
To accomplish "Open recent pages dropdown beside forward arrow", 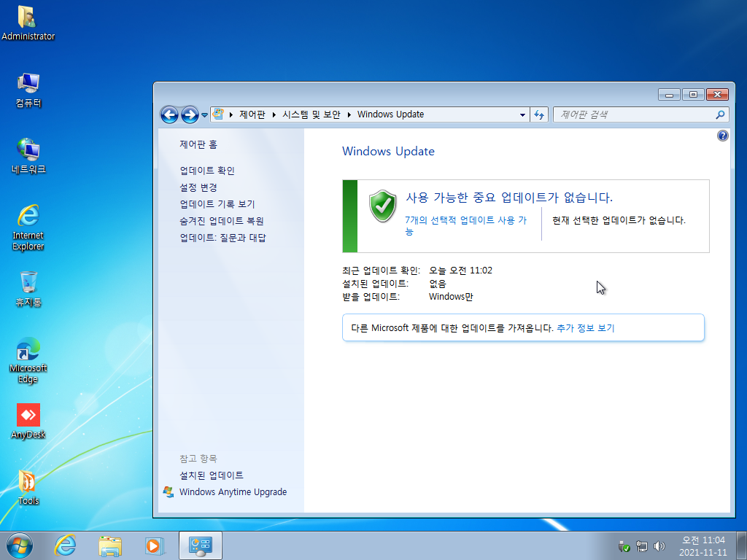I will pos(204,114).
